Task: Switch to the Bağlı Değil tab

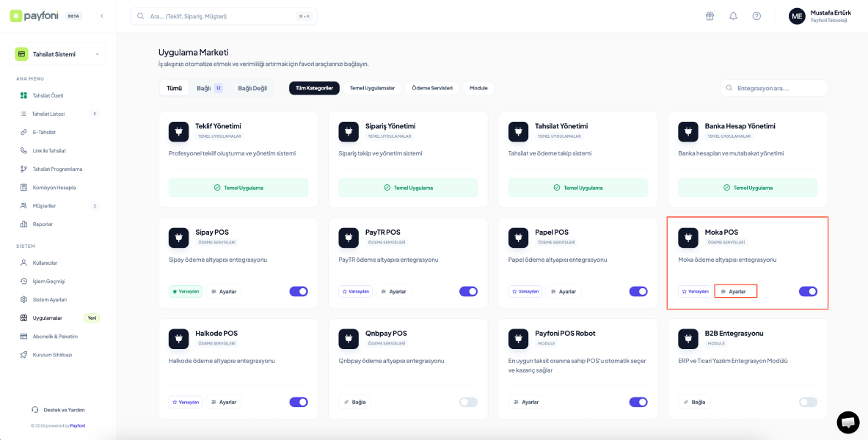Action: (252, 88)
